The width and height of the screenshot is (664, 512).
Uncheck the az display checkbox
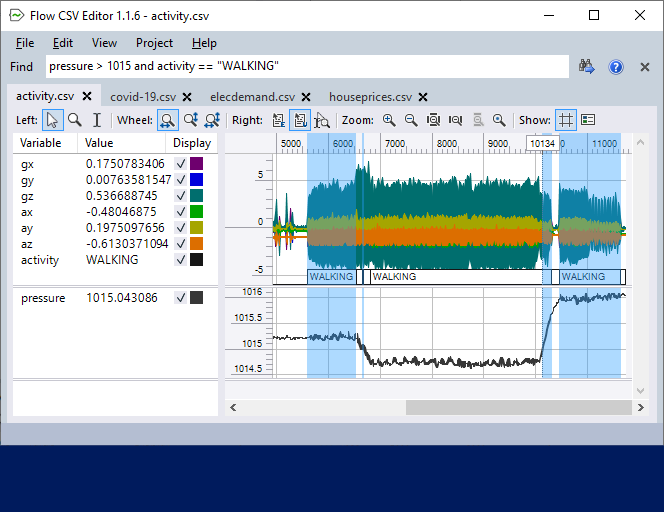(x=181, y=244)
